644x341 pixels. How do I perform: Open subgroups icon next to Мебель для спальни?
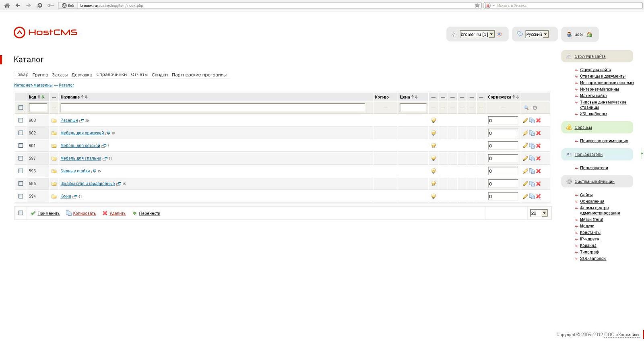(105, 159)
